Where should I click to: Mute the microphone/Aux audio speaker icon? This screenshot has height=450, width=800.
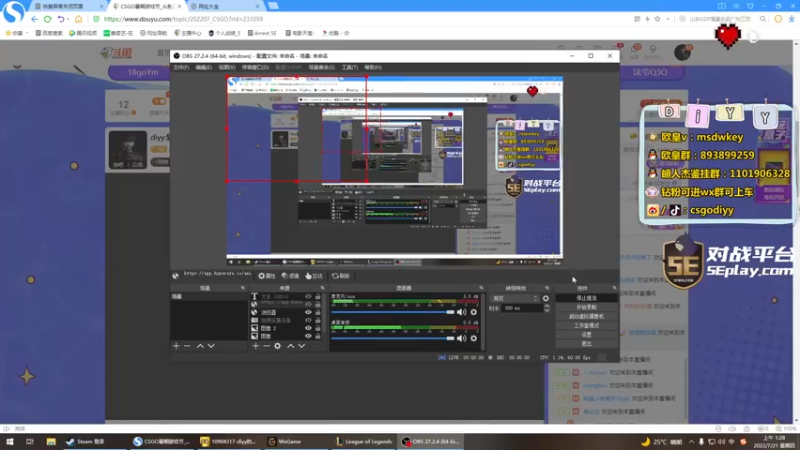point(462,312)
